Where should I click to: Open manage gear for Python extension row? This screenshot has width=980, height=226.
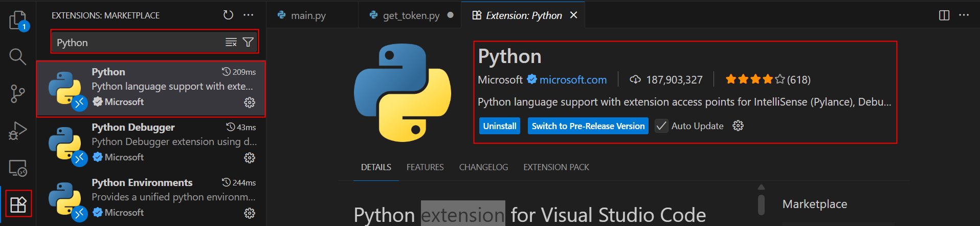tap(250, 102)
